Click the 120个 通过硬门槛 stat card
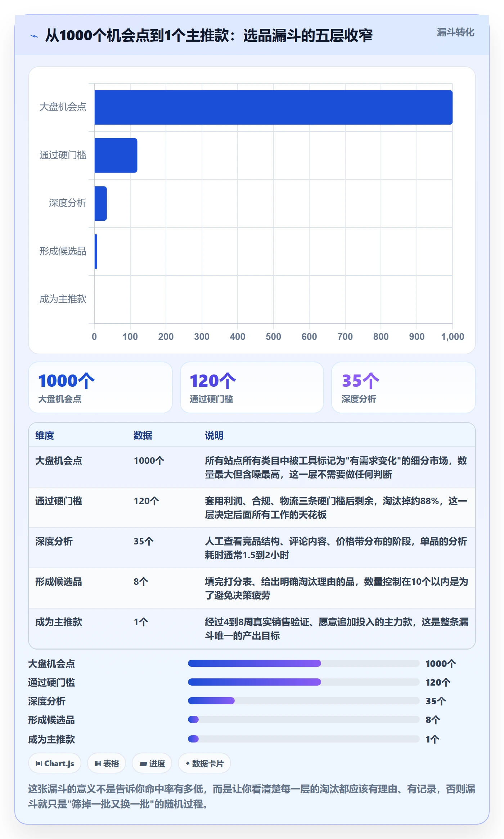This screenshot has width=504, height=839. pyautogui.click(x=252, y=387)
